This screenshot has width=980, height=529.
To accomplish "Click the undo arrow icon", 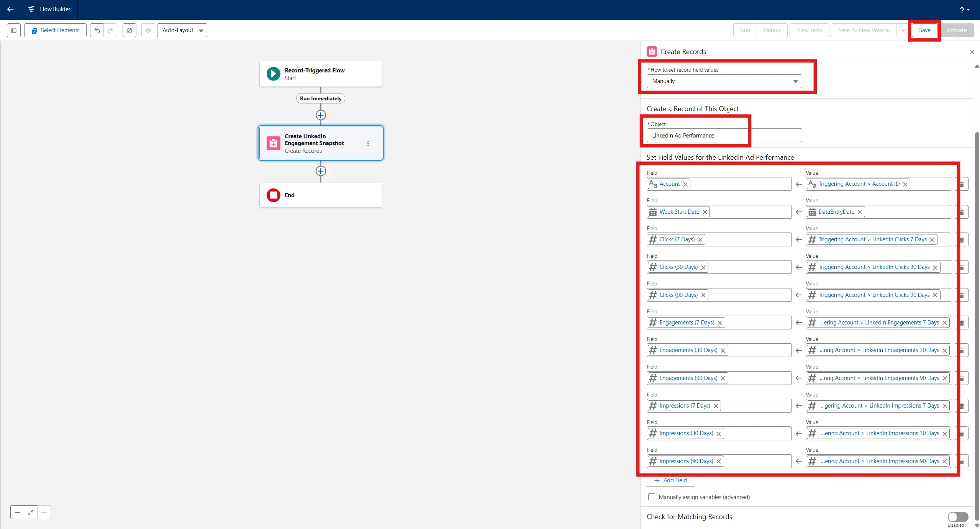I will [x=97, y=30].
